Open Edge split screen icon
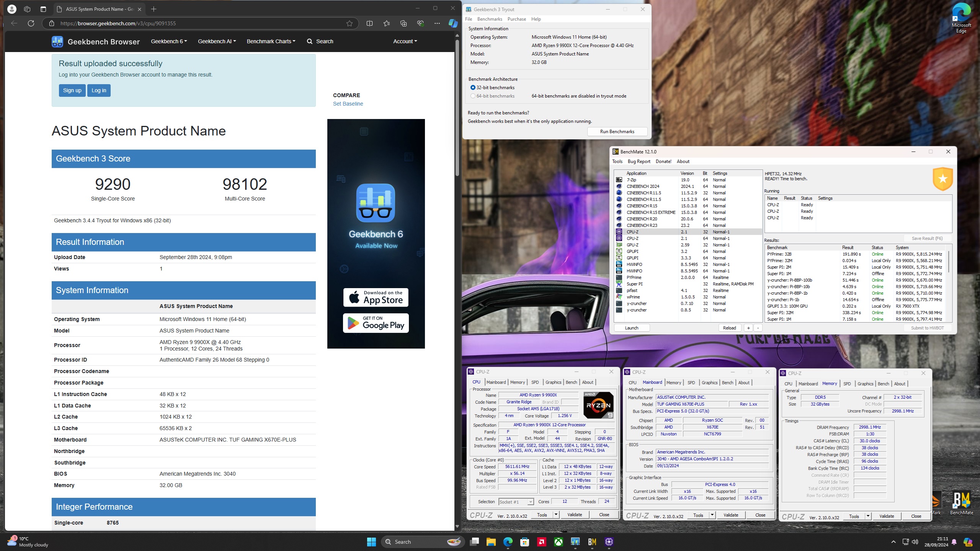The width and height of the screenshot is (980, 551). [x=369, y=23]
